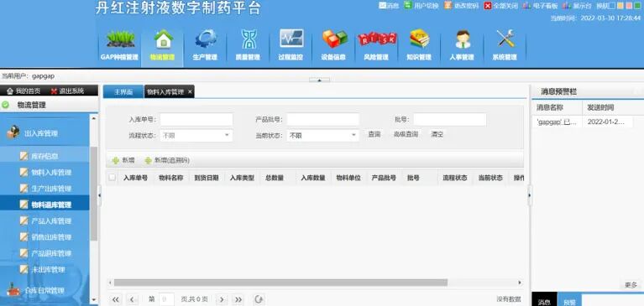Open the 风险管理 RISK module

tap(376, 45)
